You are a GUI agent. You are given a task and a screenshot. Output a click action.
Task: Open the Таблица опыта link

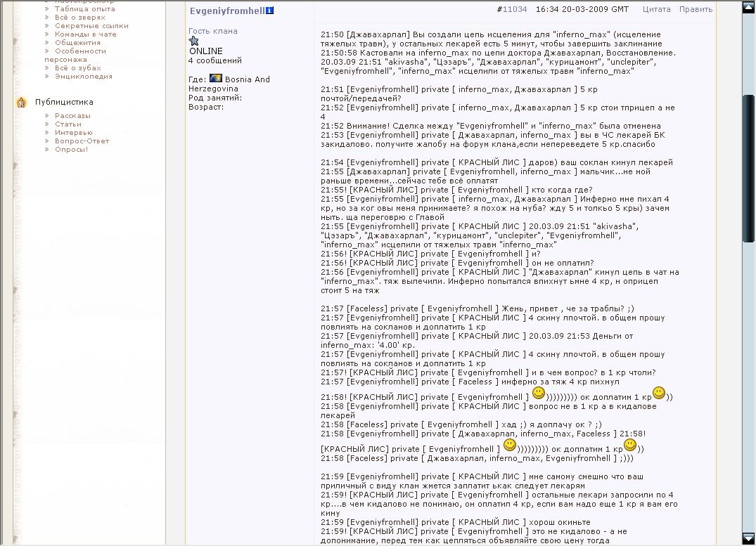tap(85, 8)
